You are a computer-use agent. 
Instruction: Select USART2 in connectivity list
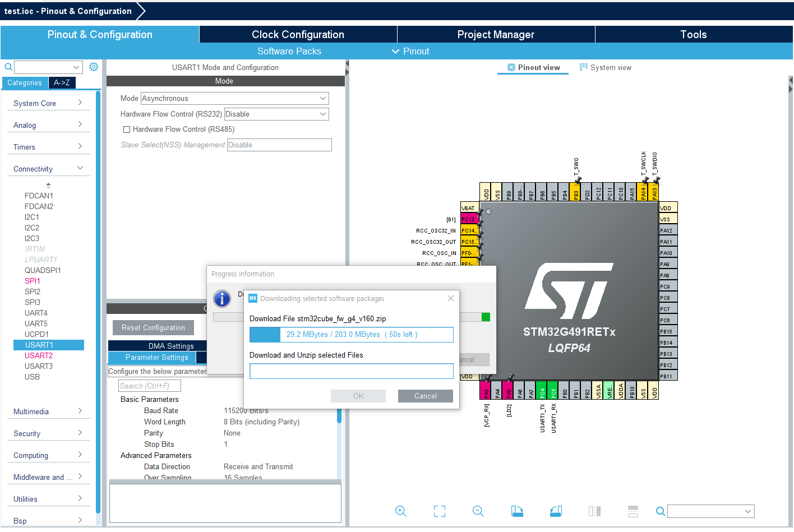39,355
